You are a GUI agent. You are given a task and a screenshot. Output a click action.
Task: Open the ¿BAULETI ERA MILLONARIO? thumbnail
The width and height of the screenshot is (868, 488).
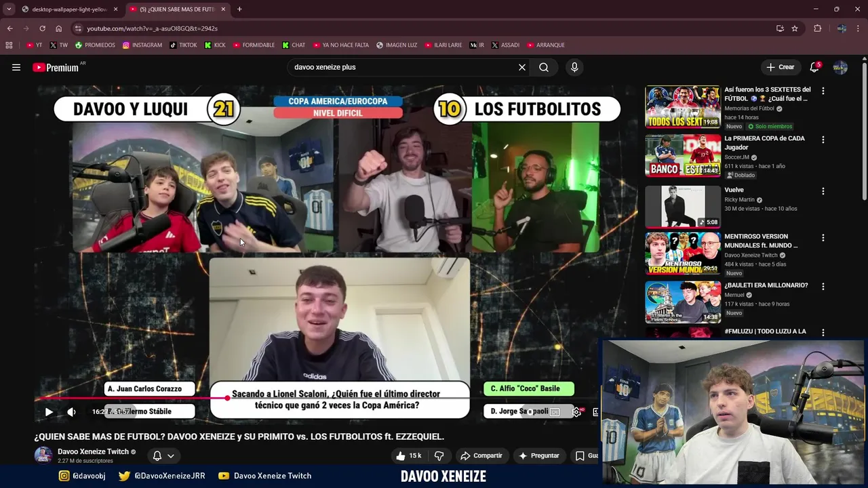[683, 302]
